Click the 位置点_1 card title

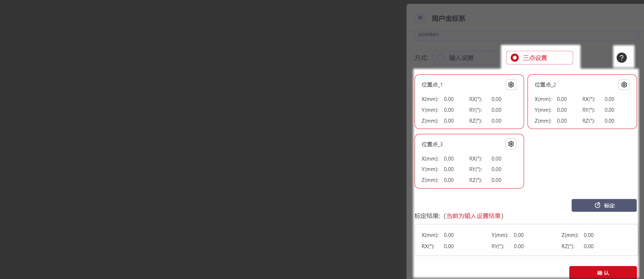tap(432, 85)
